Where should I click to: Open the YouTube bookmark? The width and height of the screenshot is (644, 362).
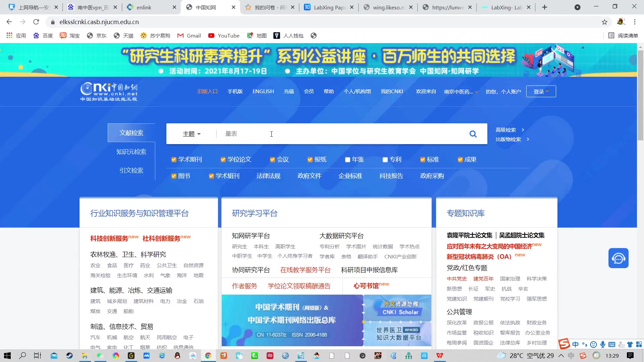[224, 36]
